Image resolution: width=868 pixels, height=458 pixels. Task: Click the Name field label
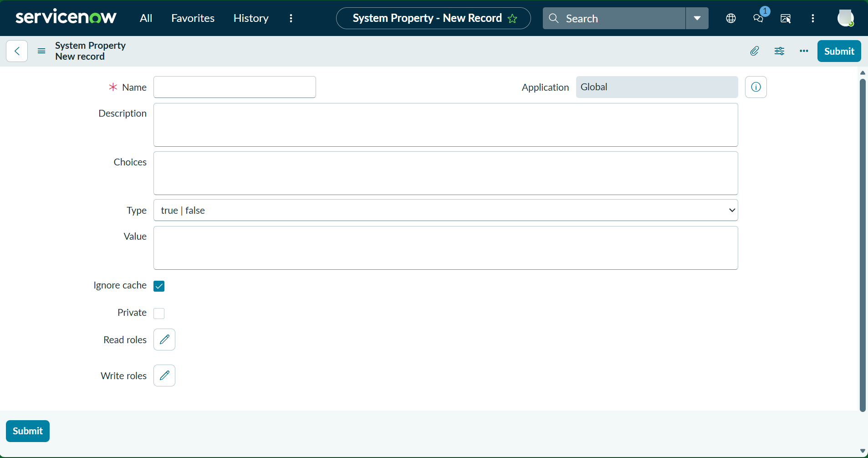point(134,87)
